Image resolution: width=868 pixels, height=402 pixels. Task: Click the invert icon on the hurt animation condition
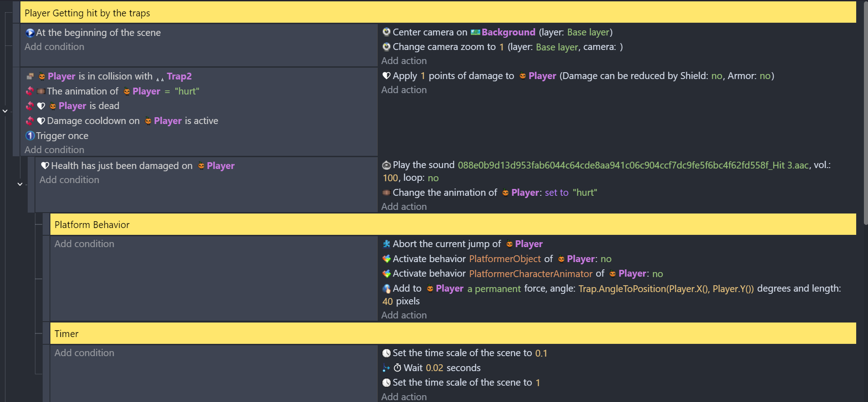30,91
